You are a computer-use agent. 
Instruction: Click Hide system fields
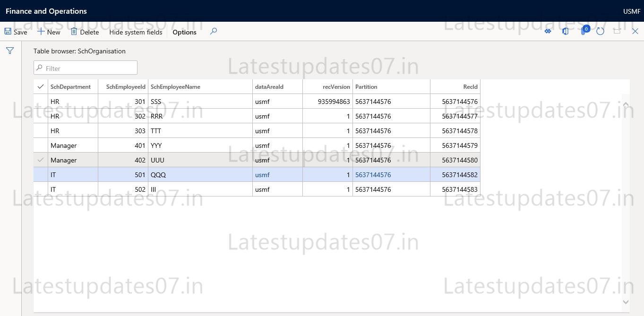(136, 32)
